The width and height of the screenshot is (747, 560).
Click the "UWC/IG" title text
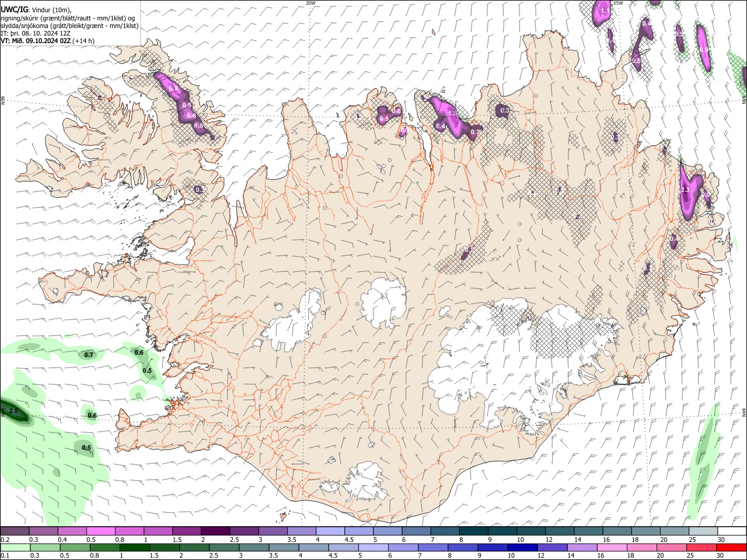click(14, 9)
